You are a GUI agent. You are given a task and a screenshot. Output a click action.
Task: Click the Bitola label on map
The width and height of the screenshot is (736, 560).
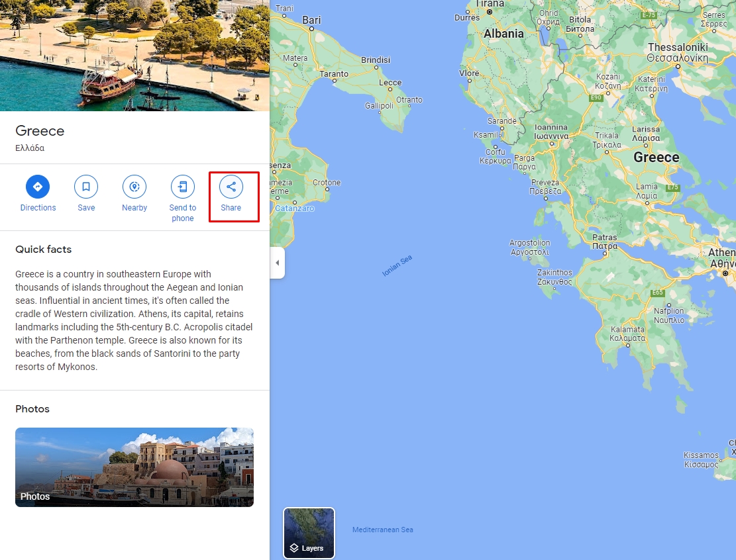tap(580, 24)
